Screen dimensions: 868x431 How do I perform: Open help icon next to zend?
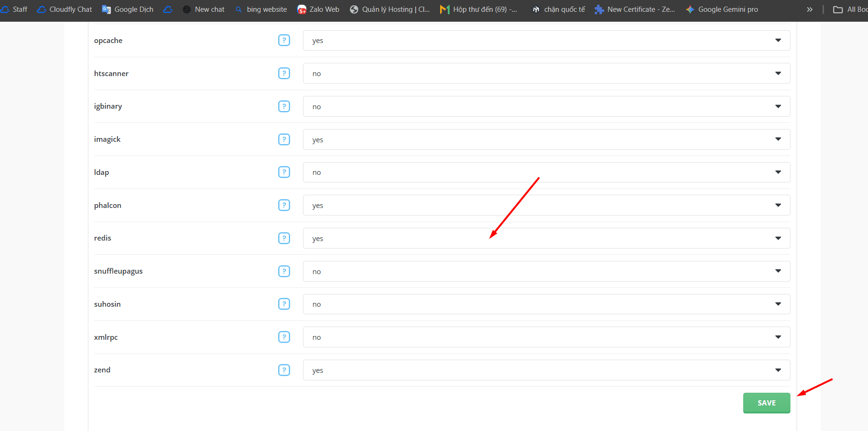284,370
